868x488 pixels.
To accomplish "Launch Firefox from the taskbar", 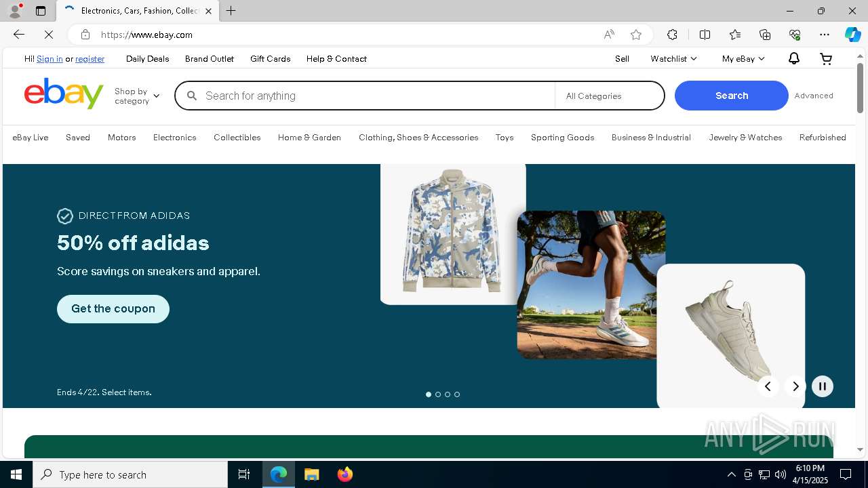I will [345, 474].
